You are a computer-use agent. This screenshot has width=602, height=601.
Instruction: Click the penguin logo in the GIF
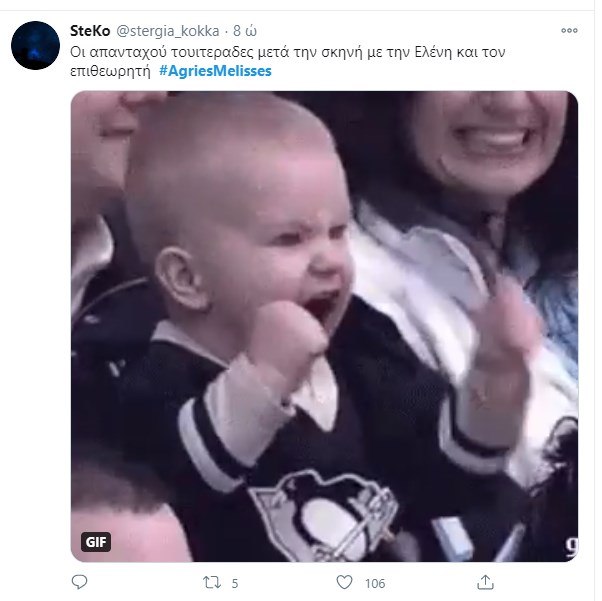pyautogui.click(x=324, y=517)
